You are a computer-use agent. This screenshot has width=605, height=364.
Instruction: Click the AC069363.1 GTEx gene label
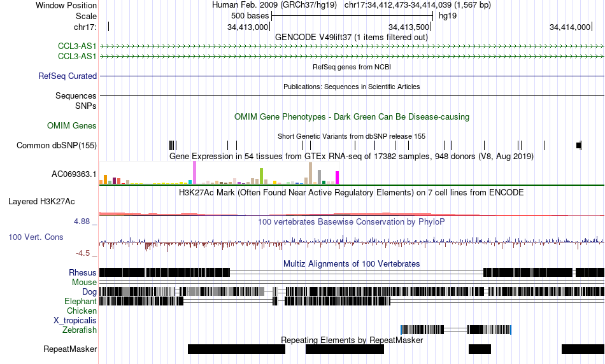coord(74,174)
